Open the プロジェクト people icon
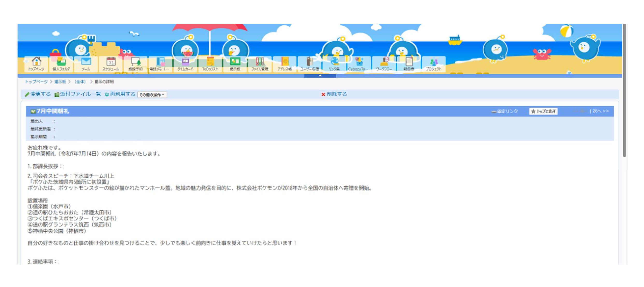Viewport: 644px width, 287px height. tap(434, 64)
